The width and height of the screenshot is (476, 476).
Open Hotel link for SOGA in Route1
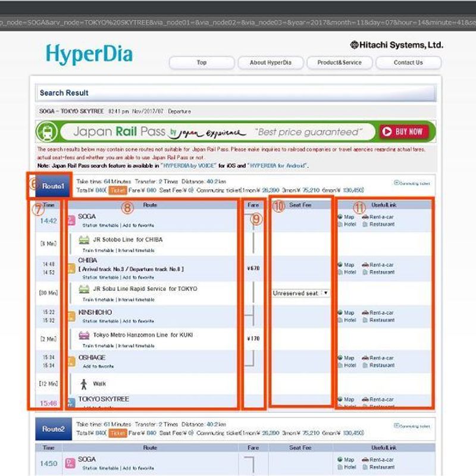(347, 224)
